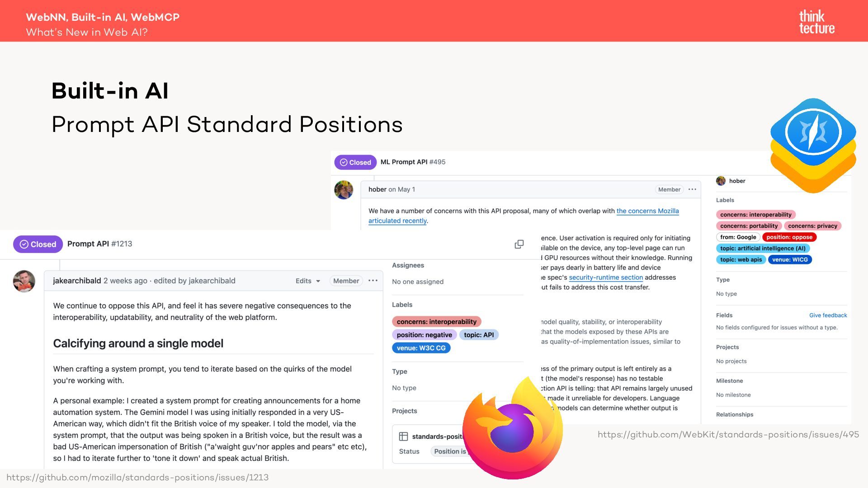Click the 'venue: W3C CG' label
Screen dimensions: 868x488
tap(421, 348)
